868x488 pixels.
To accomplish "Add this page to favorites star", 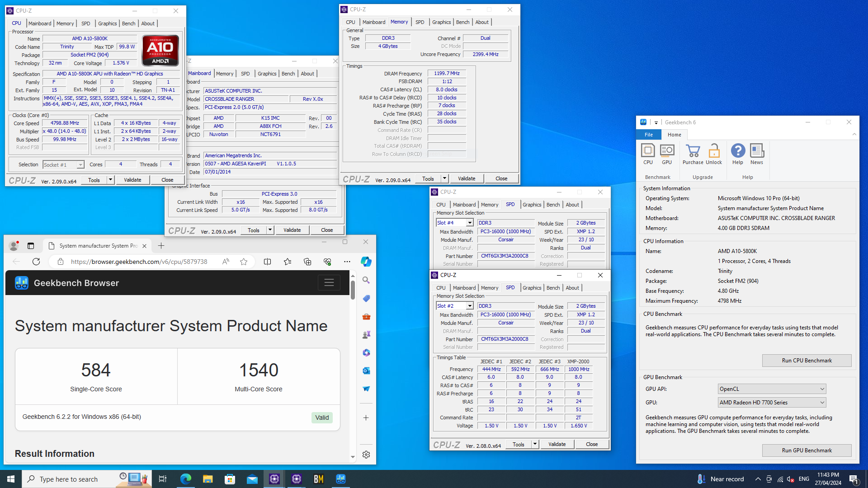I will [244, 262].
